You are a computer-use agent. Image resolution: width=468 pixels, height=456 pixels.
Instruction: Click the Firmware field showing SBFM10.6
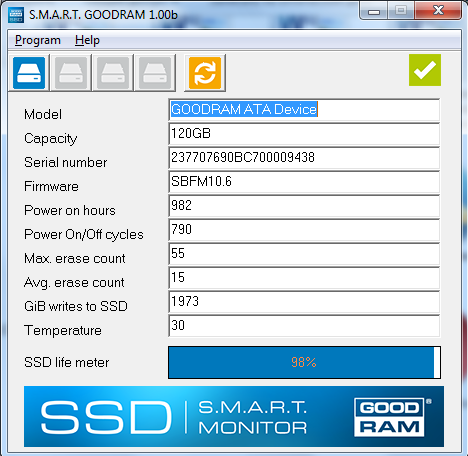click(x=304, y=182)
